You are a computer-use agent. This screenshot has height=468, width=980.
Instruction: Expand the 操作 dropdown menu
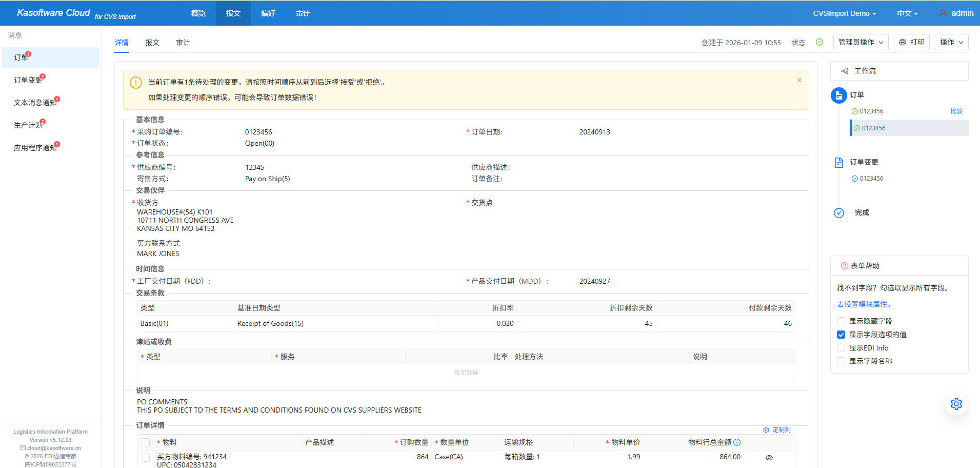pos(951,42)
